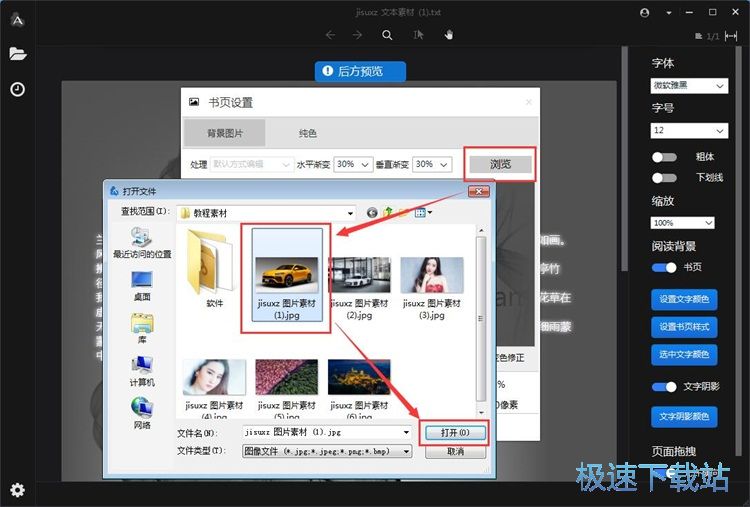This screenshot has width=750, height=507.
Task: Switch to the 纯色 solid color tab
Action: coord(308,133)
